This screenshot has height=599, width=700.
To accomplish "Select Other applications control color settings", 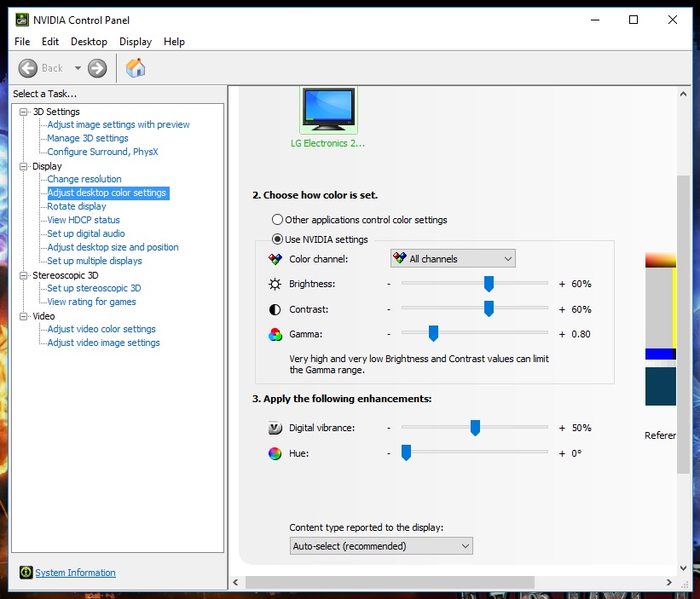I will (277, 220).
